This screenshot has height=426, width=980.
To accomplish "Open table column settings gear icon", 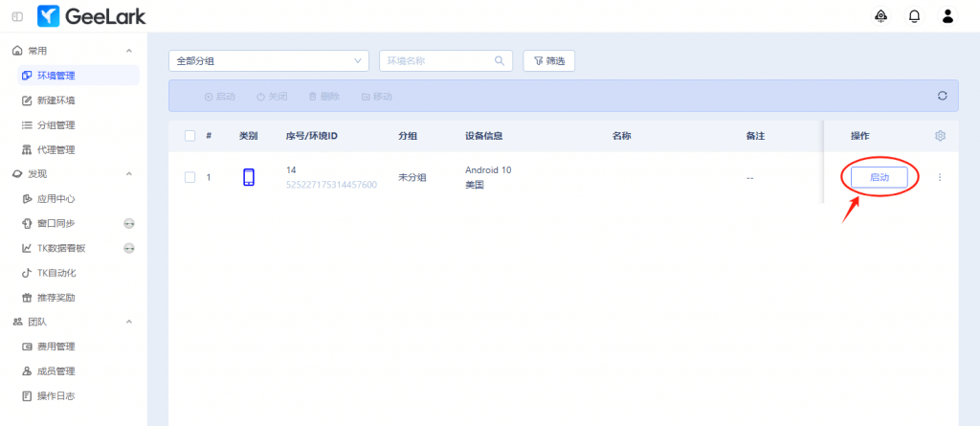I will 940,136.
